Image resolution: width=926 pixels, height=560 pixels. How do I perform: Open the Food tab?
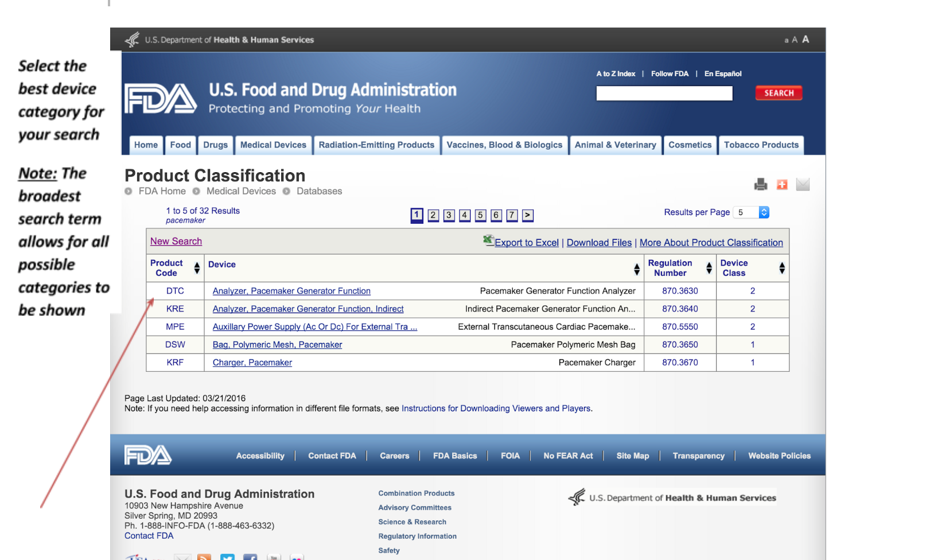click(181, 145)
